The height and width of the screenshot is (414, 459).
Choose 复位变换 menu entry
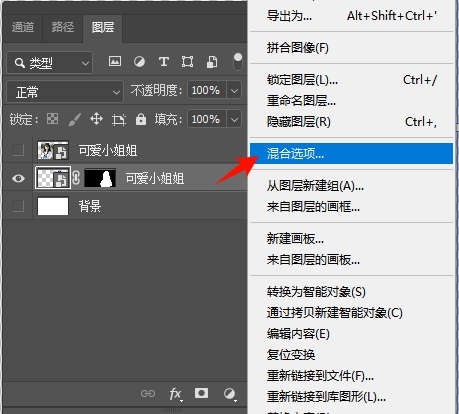(x=351, y=354)
